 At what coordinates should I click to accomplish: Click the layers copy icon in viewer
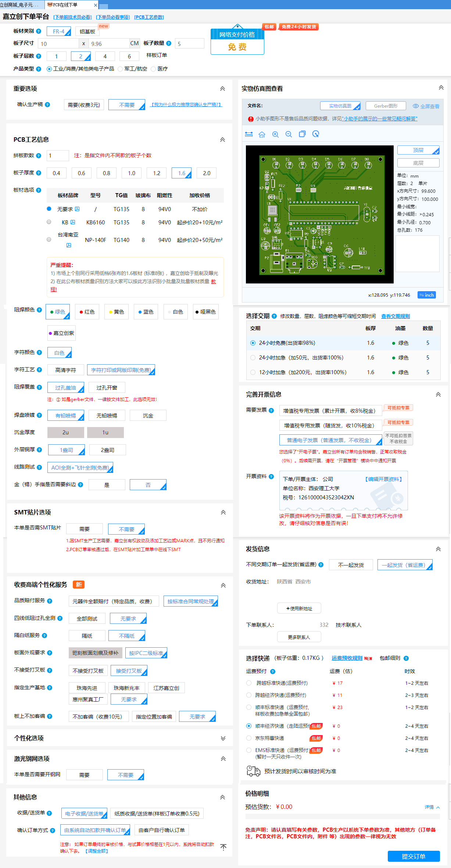pyautogui.click(x=302, y=134)
